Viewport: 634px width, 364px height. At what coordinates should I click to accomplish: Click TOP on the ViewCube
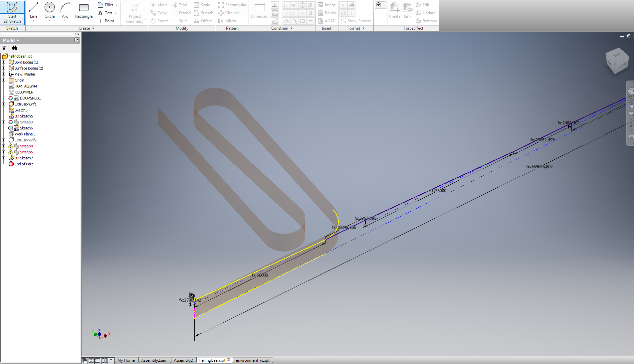tap(616, 55)
